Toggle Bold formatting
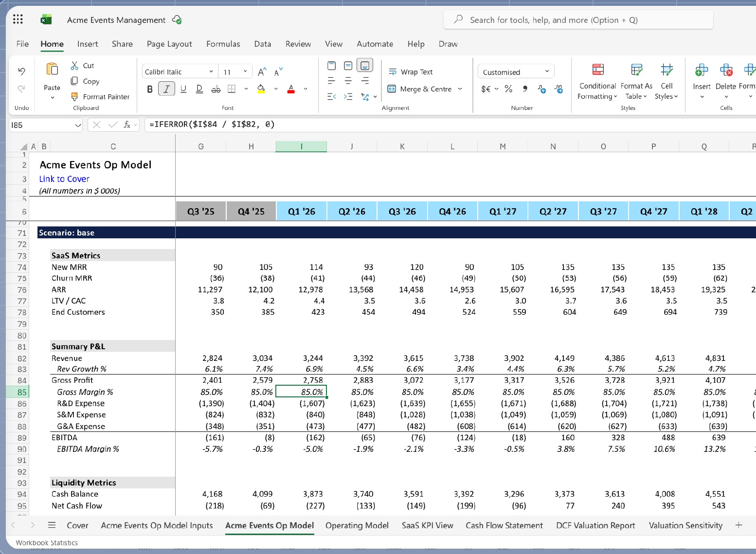The height and width of the screenshot is (554, 756). point(150,89)
